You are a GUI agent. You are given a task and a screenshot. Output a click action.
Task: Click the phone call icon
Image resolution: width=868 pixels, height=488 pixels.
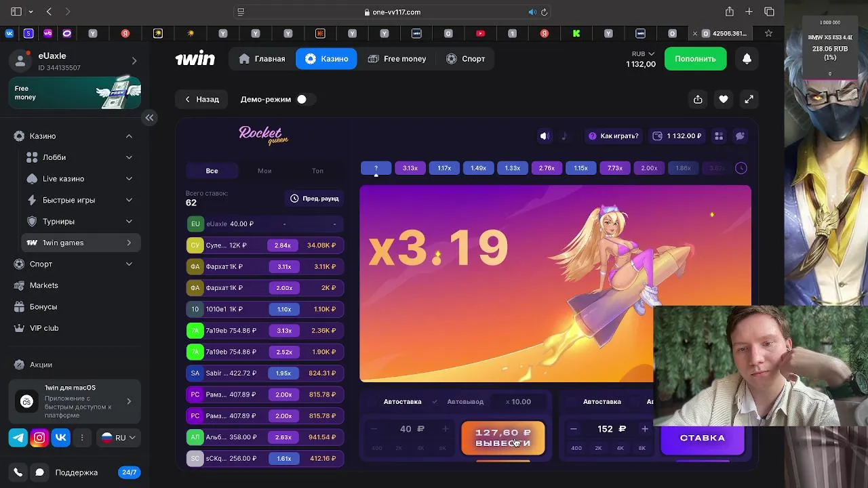[x=18, y=472]
